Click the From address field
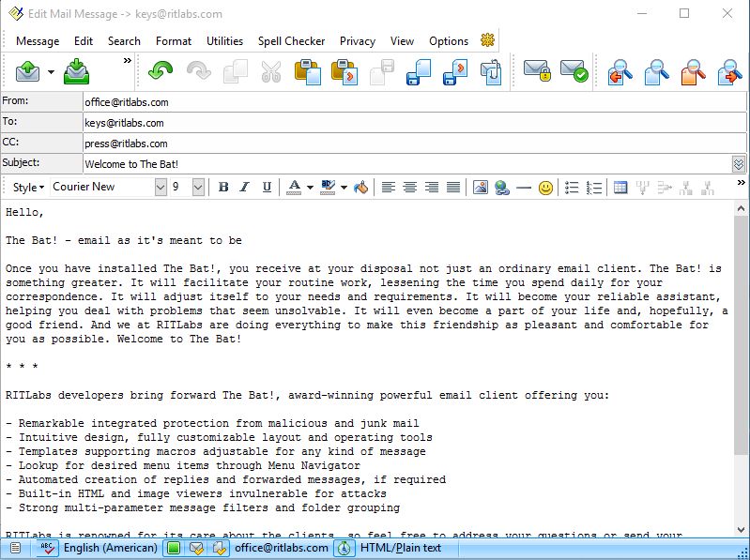 (414, 102)
